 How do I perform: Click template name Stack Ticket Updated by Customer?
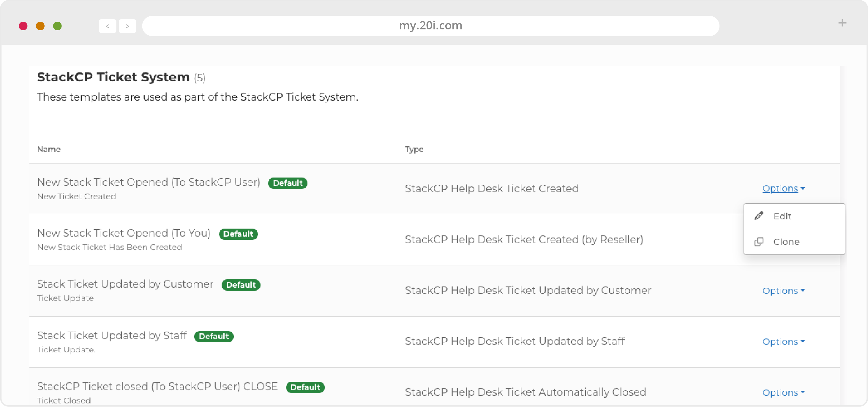[x=125, y=284]
